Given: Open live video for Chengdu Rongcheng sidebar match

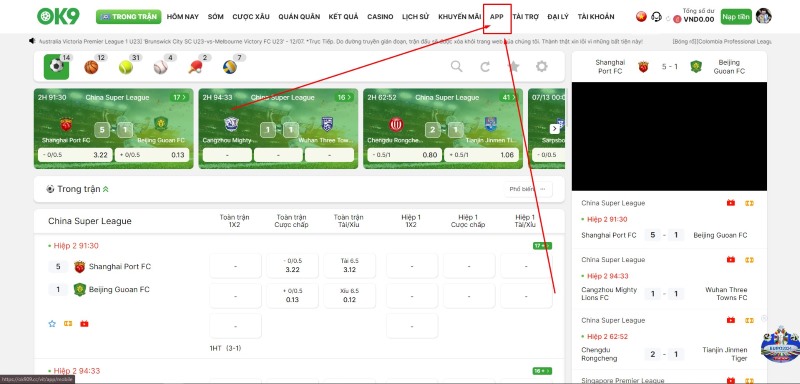Looking at the screenshot, I should tap(731, 320).
